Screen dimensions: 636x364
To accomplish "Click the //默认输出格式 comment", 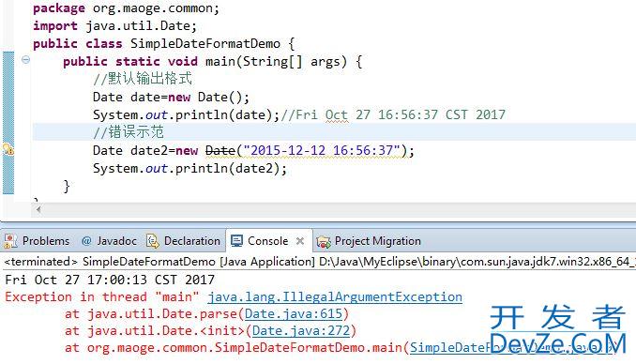I will 143,78.
